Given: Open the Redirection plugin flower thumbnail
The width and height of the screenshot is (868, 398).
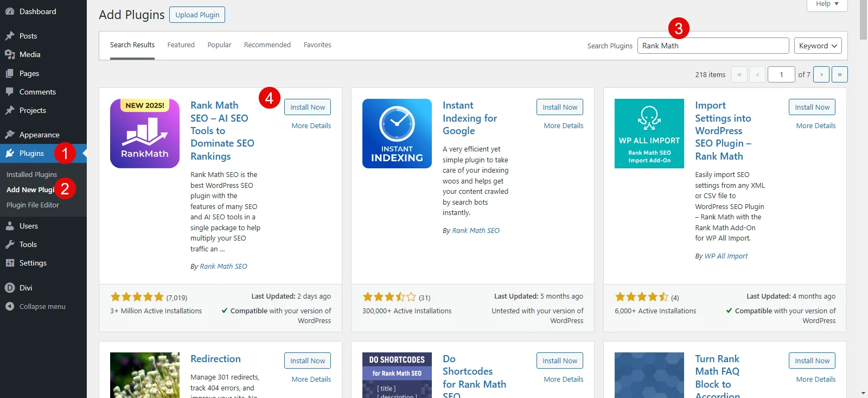Looking at the screenshot, I should [145, 375].
